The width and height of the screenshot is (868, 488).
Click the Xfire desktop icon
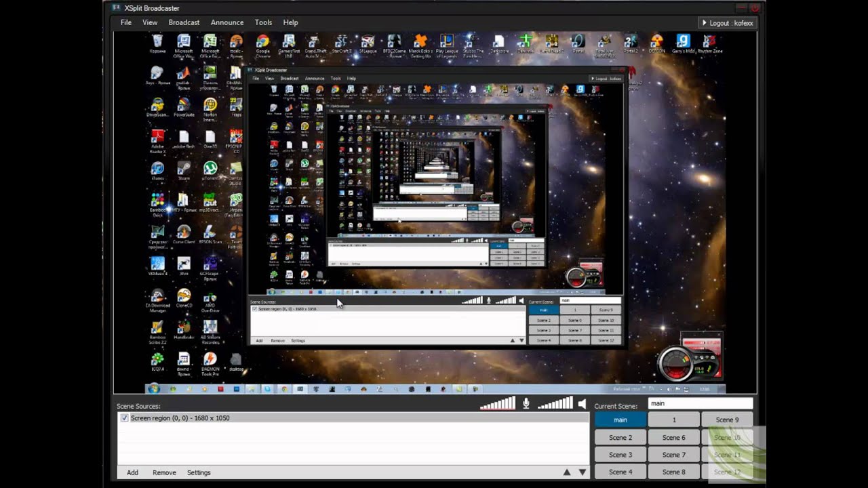[184, 266]
